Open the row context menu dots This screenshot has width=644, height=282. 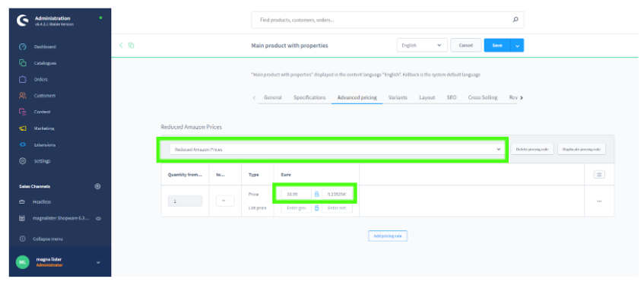(x=599, y=201)
